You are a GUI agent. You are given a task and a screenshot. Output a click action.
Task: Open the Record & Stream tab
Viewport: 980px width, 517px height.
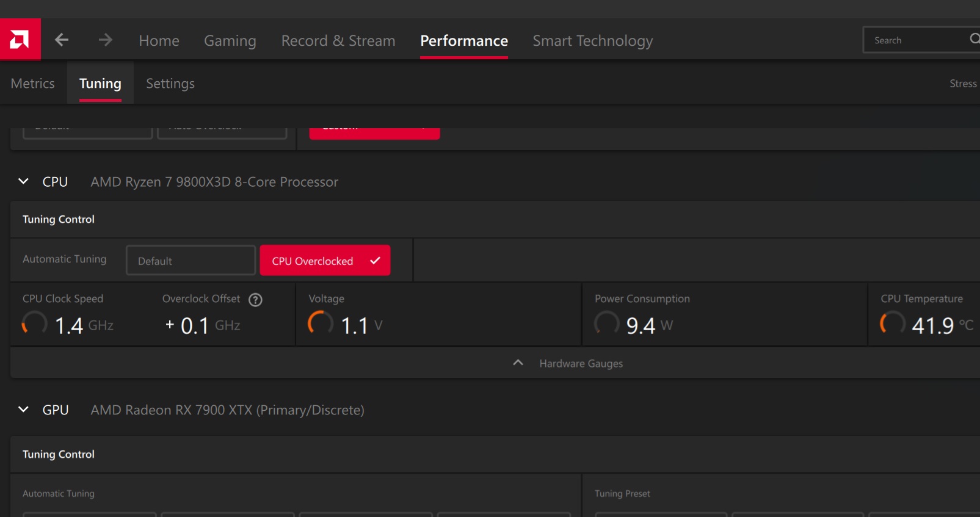click(338, 41)
